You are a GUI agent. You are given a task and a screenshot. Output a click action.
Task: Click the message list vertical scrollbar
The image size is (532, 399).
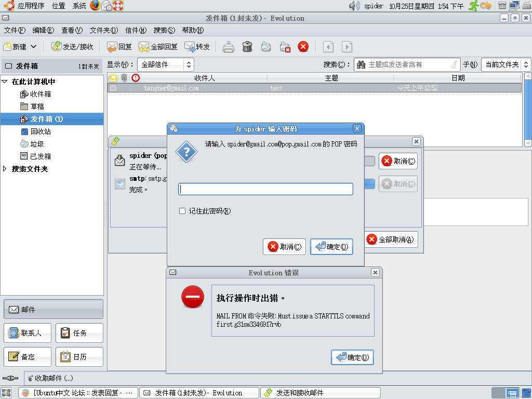528,110
